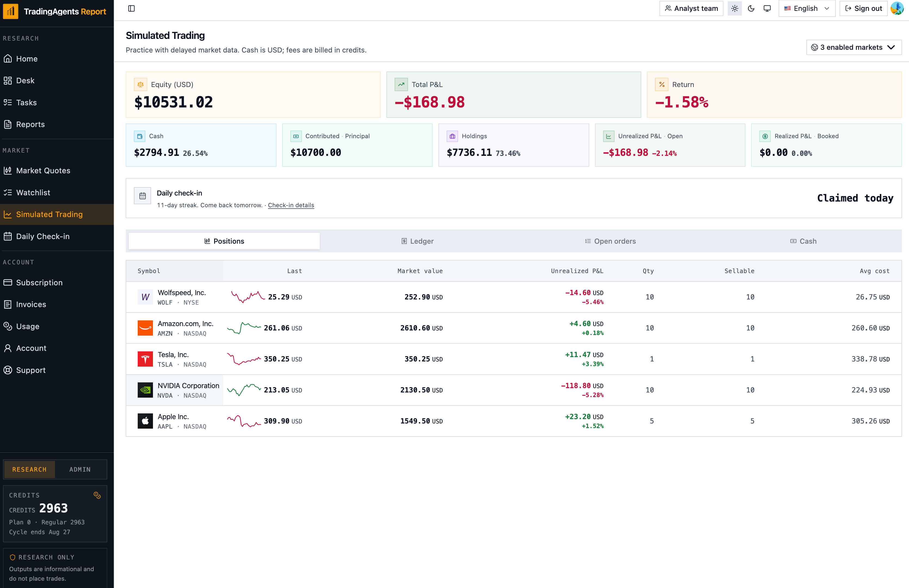Click the Avg cost column header
The width and height of the screenshot is (909, 588).
(875, 271)
